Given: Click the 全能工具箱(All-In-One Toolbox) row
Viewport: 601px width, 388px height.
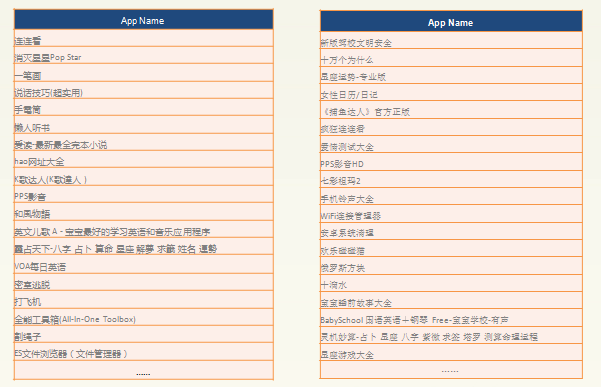Looking at the screenshot, I should [143, 317].
